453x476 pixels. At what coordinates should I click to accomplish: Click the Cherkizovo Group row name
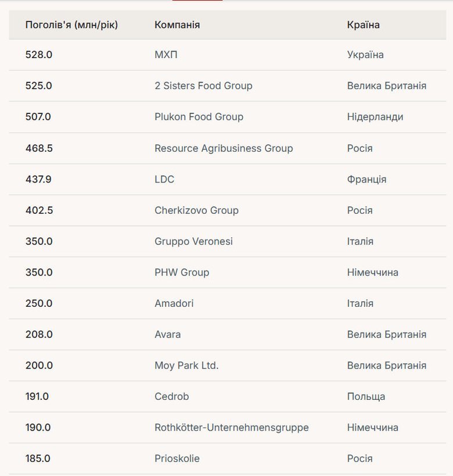[x=196, y=210]
